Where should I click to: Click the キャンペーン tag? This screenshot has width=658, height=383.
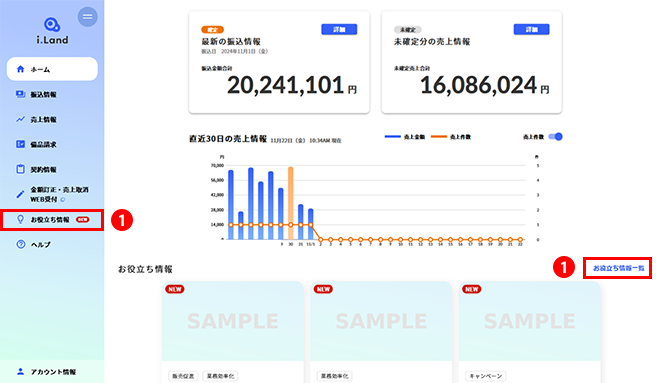pyautogui.click(x=486, y=376)
